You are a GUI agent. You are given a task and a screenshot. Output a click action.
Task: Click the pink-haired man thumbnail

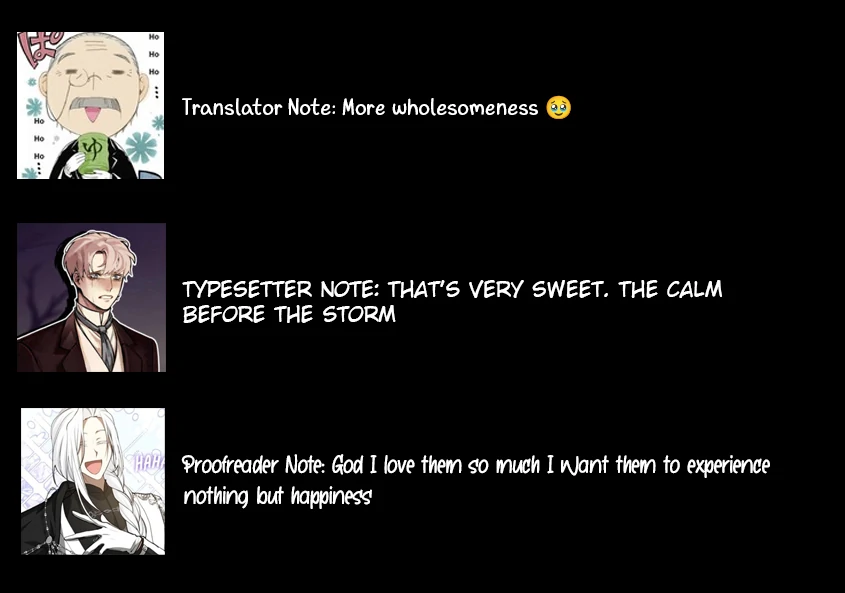[x=92, y=298]
